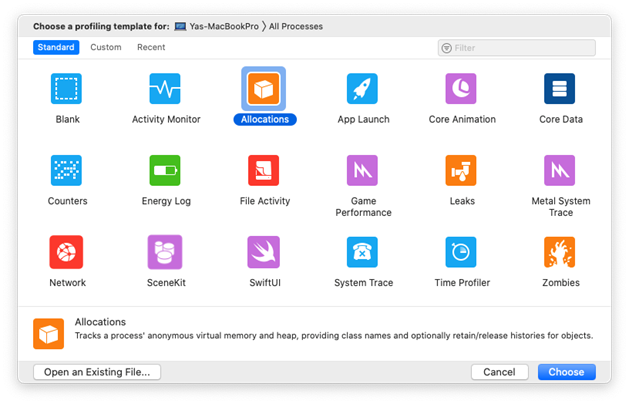Switch to the Recent tab
Image resolution: width=629 pixels, height=404 pixels.
point(151,47)
